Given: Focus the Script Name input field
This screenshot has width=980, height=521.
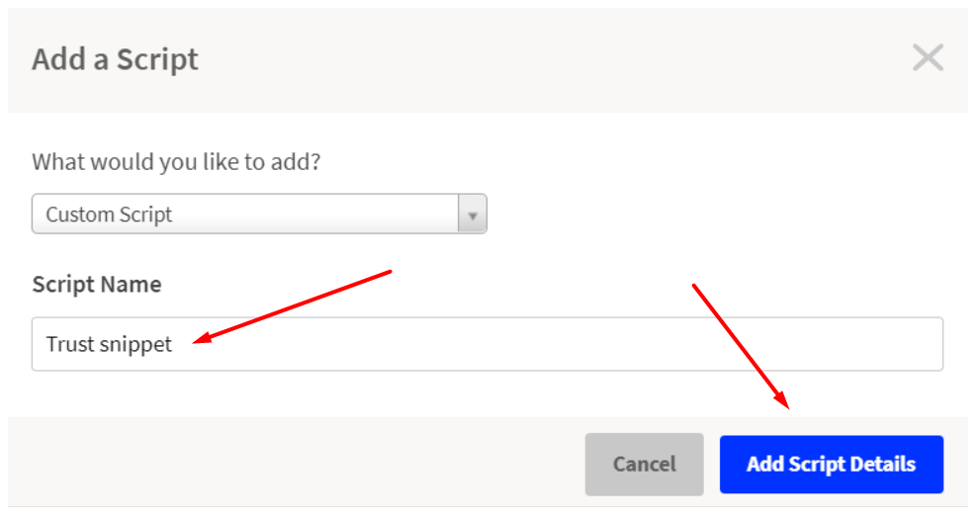Looking at the screenshot, I should click(x=488, y=344).
